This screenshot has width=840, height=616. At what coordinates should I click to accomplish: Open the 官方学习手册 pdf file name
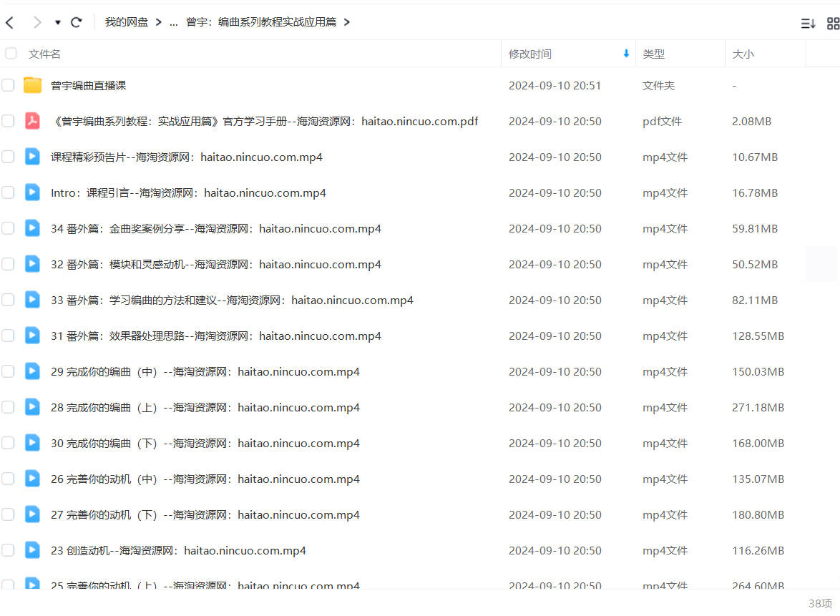click(x=265, y=121)
